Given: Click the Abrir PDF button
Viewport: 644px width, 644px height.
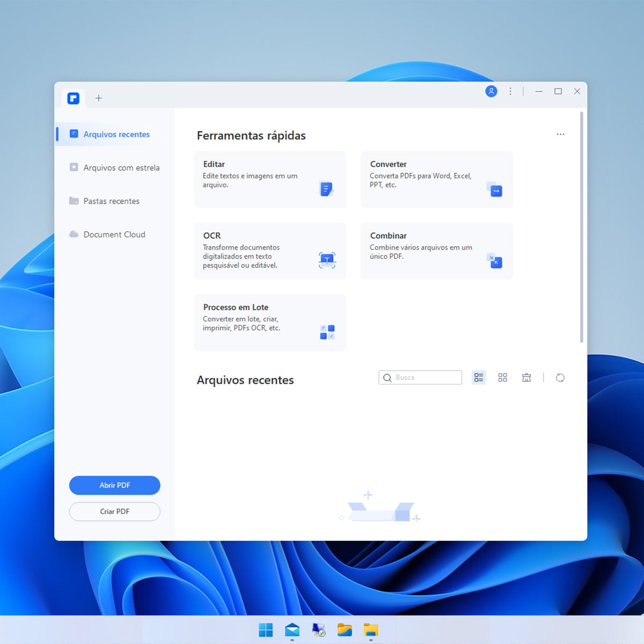Looking at the screenshot, I should pyautogui.click(x=115, y=485).
